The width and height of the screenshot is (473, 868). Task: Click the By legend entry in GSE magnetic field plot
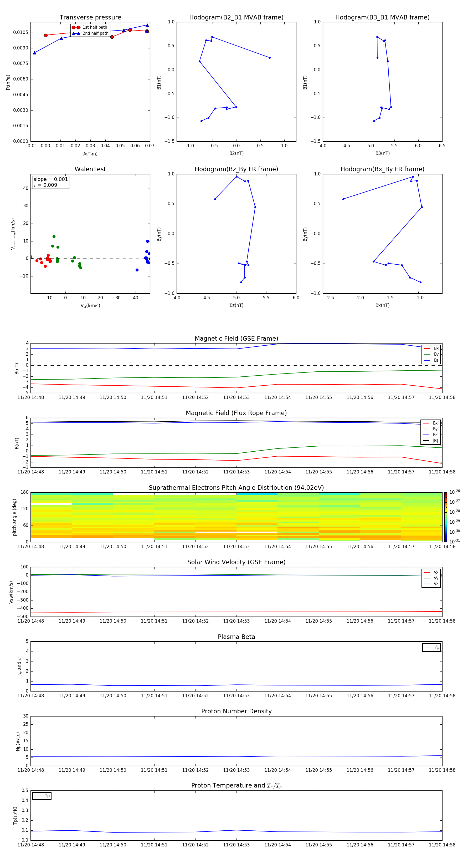431,354
